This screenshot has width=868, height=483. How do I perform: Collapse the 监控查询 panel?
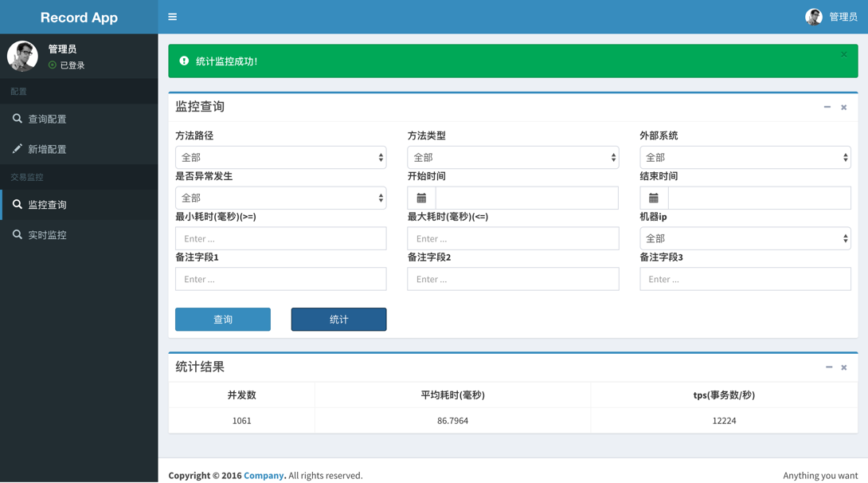tap(827, 107)
